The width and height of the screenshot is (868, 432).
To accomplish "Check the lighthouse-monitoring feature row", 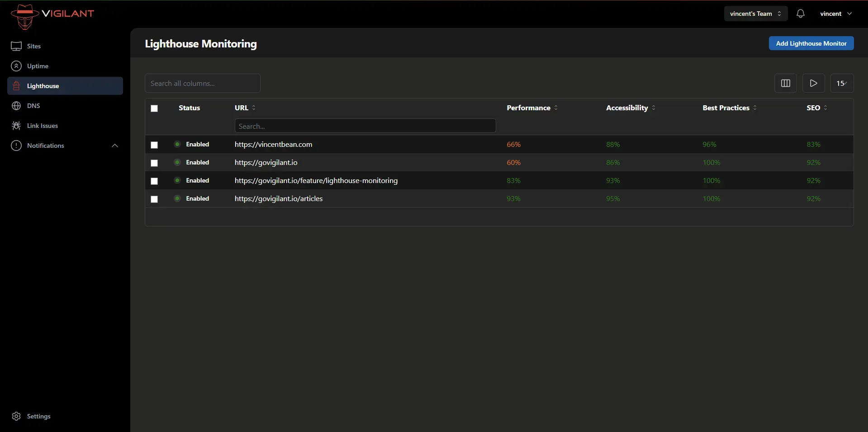I will click(x=154, y=181).
